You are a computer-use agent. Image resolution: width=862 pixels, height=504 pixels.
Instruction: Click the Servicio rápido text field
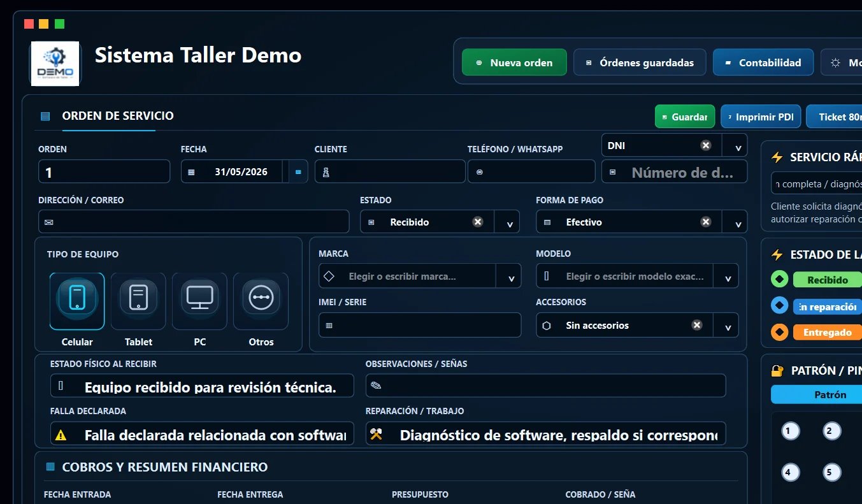[817, 184]
